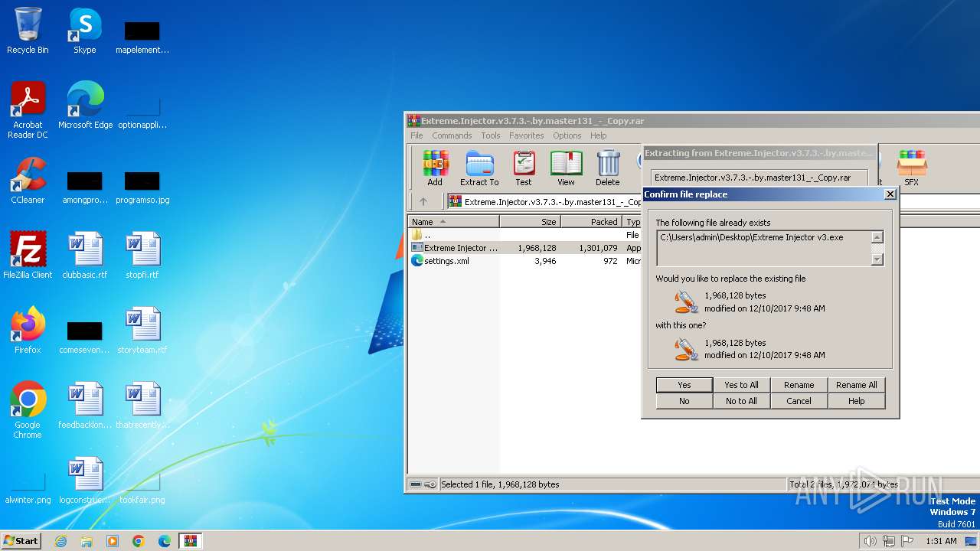Select the settings.xml file row
Viewport: 980px width, 551px height.
click(x=524, y=261)
